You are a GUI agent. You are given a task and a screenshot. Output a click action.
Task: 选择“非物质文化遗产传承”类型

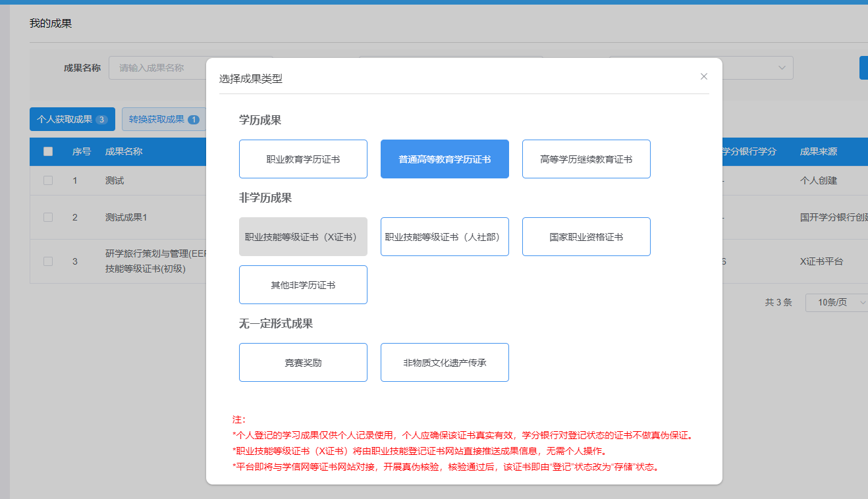point(445,362)
